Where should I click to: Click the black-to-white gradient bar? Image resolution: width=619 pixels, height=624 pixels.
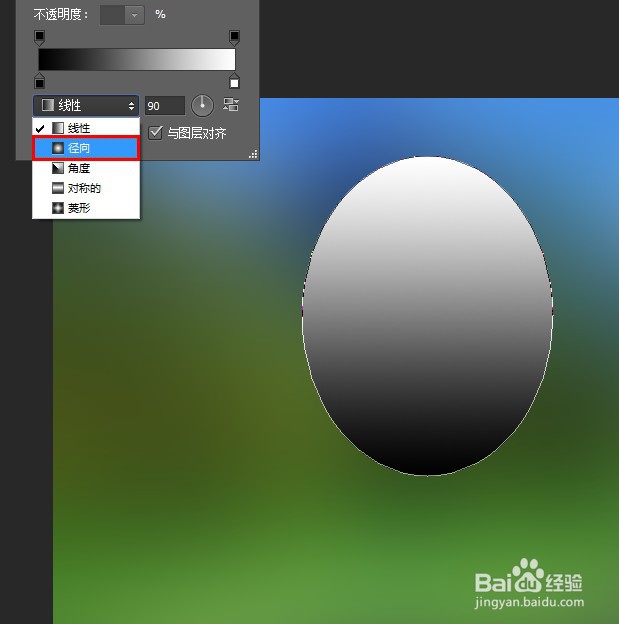point(137,60)
